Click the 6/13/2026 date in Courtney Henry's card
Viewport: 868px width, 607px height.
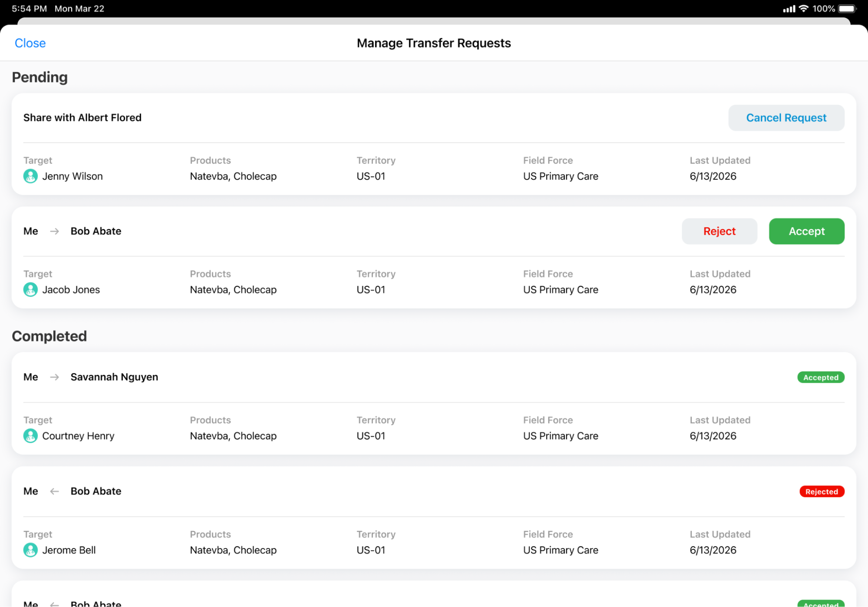713,435
